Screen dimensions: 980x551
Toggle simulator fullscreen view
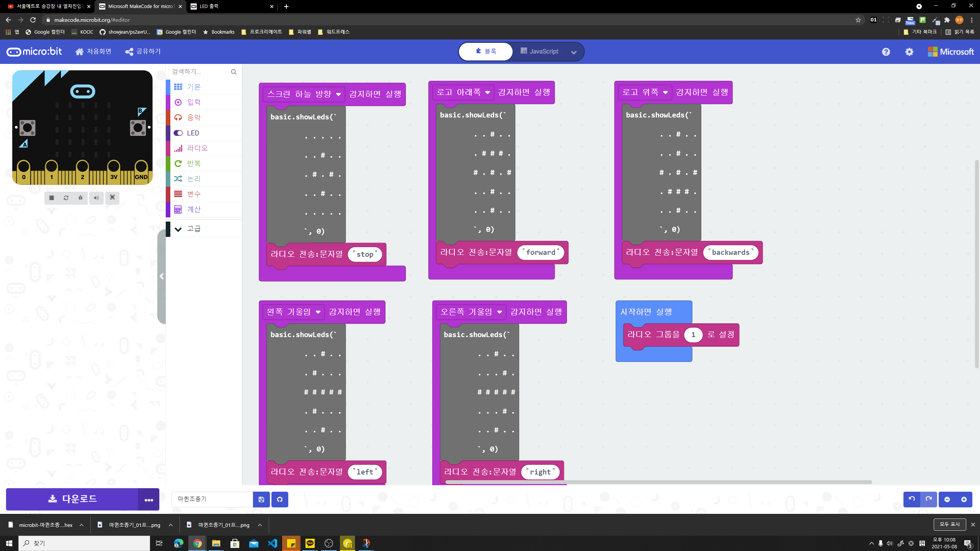[112, 197]
